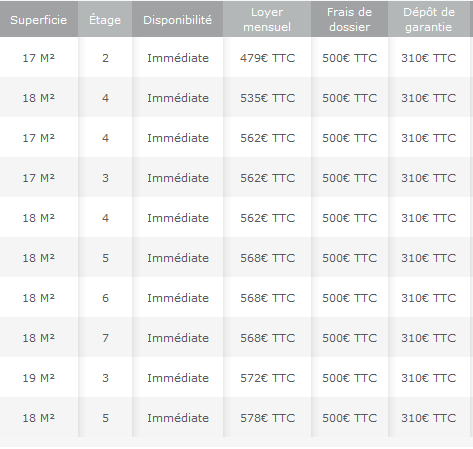Click the 17 M² cell in the first row
This screenshot has width=473, height=449.
coord(39,58)
